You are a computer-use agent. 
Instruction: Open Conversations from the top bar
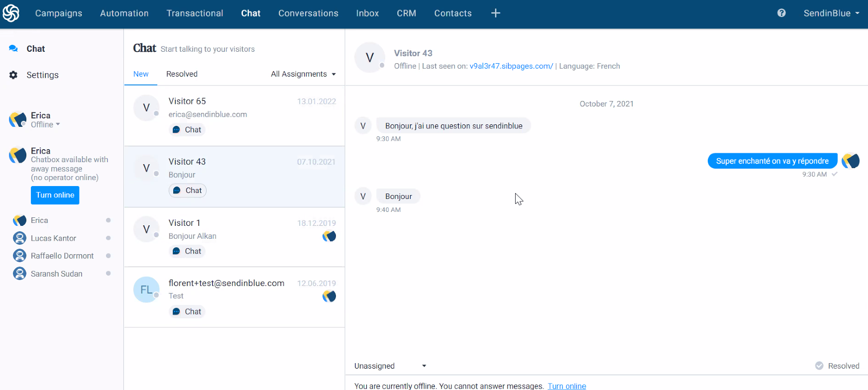coord(309,13)
